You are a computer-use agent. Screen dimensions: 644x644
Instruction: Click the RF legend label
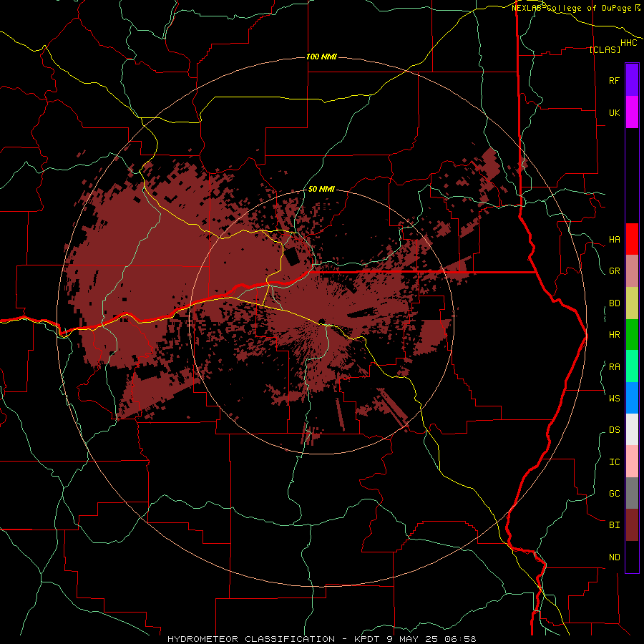(614, 81)
